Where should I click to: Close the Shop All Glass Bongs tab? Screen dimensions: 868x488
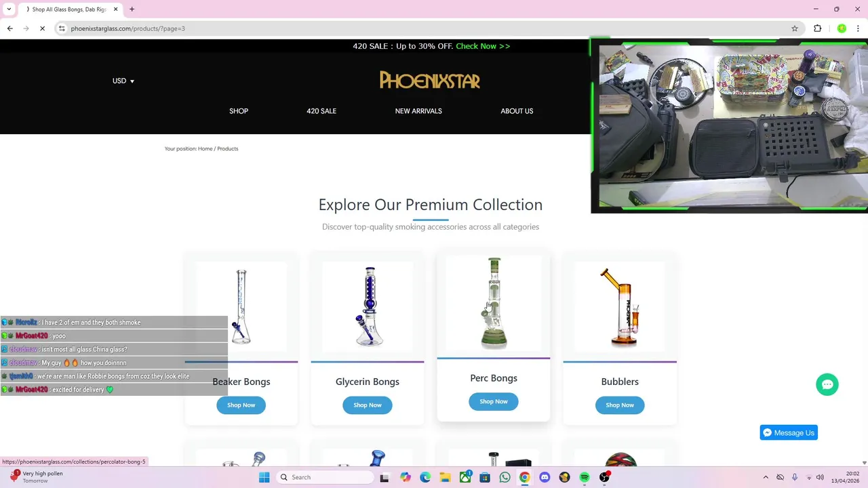[x=115, y=9]
